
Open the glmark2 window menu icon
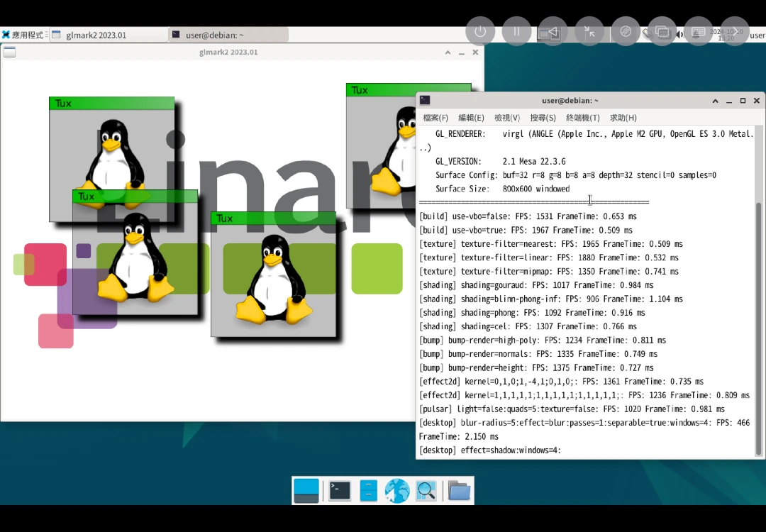pos(9,52)
